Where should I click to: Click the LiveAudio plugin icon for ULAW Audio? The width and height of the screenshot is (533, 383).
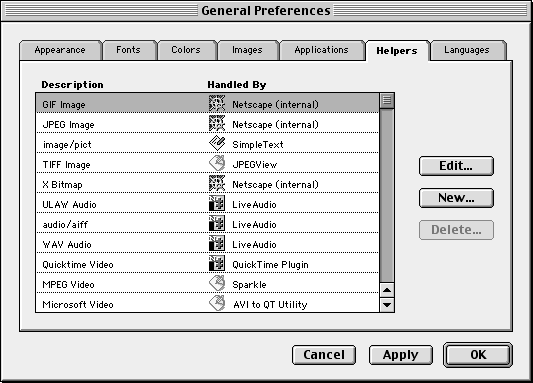(217, 204)
